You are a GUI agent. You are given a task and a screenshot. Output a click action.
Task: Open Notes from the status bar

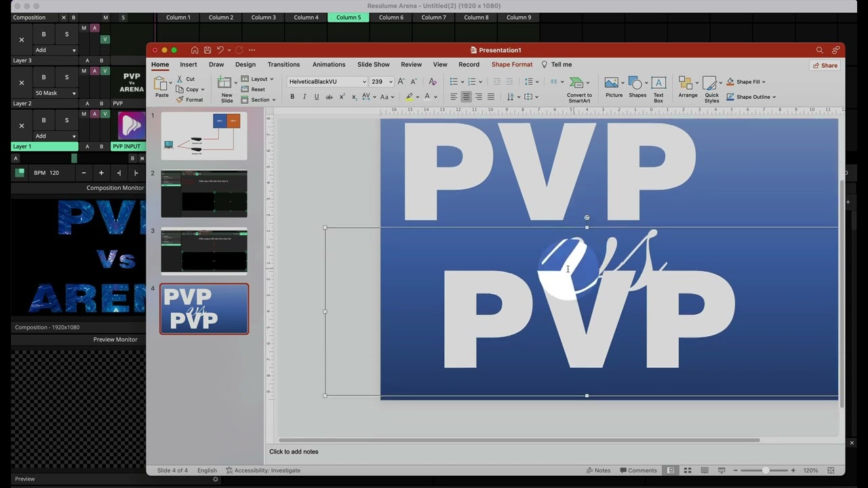[x=598, y=470]
